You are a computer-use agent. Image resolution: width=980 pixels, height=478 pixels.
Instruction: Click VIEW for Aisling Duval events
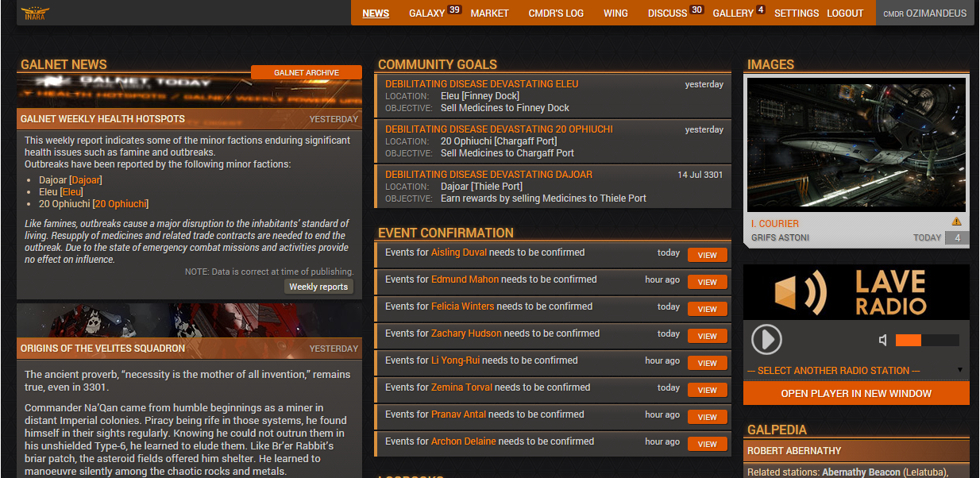pyautogui.click(x=708, y=255)
